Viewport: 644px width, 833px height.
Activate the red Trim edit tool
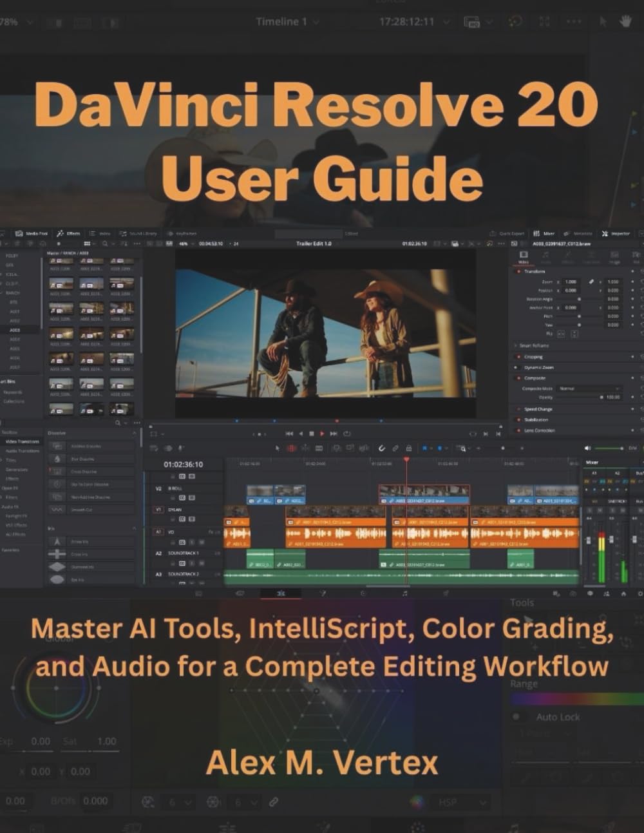[x=291, y=448]
